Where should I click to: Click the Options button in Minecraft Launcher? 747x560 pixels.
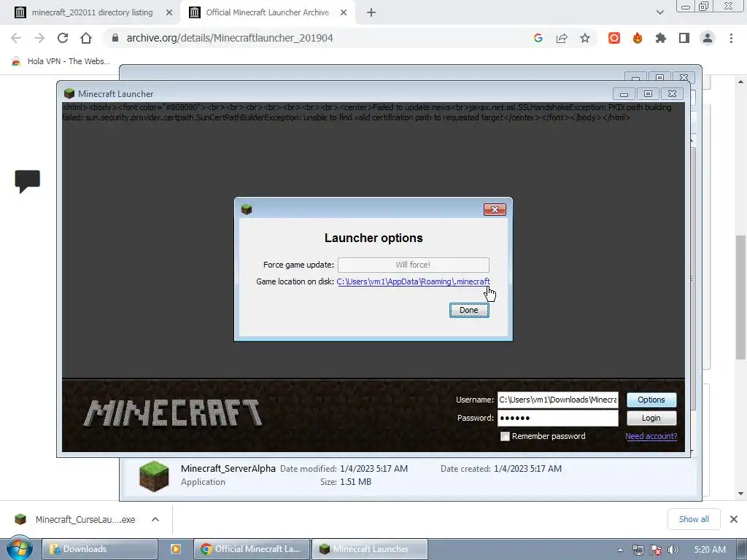pos(651,400)
